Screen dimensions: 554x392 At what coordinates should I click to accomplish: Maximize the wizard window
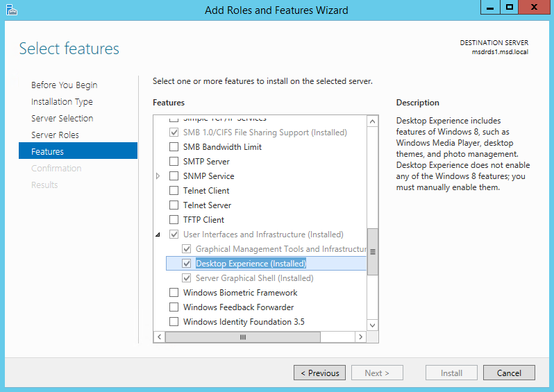pyautogui.click(x=510, y=7)
